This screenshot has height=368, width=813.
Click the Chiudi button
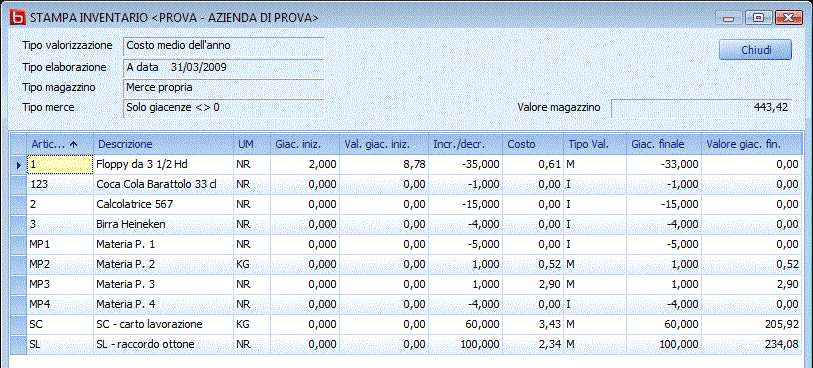click(755, 50)
